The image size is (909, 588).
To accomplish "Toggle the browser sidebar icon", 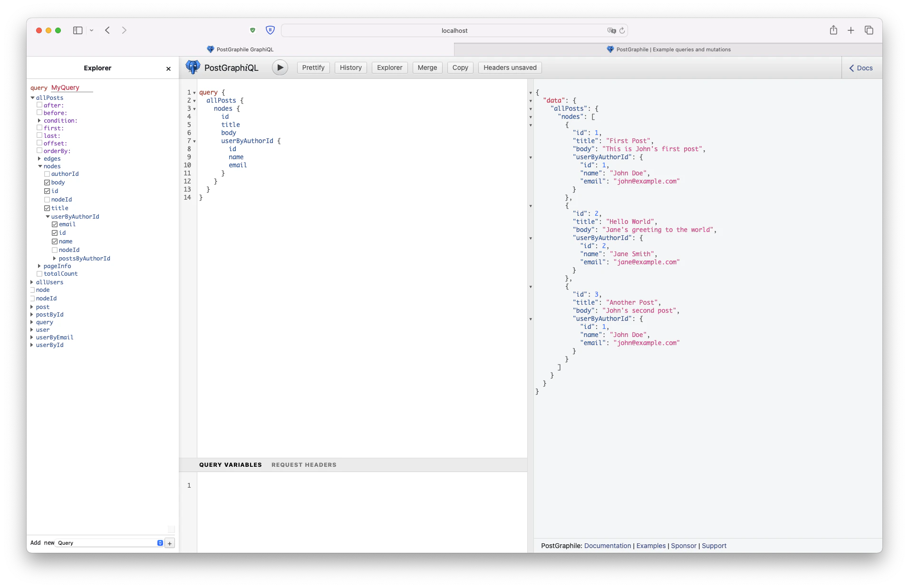I will [x=77, y=30].
